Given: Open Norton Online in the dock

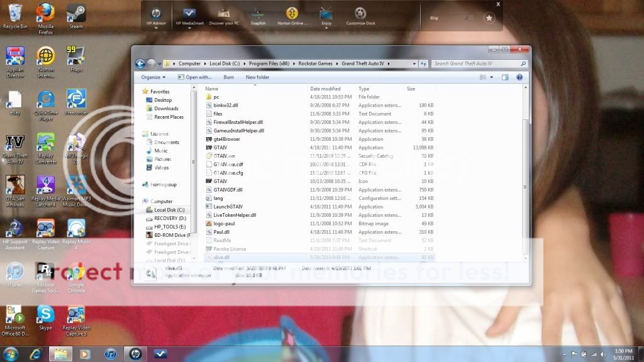Looking at the screenshot, I should click(x=292, y=16).
